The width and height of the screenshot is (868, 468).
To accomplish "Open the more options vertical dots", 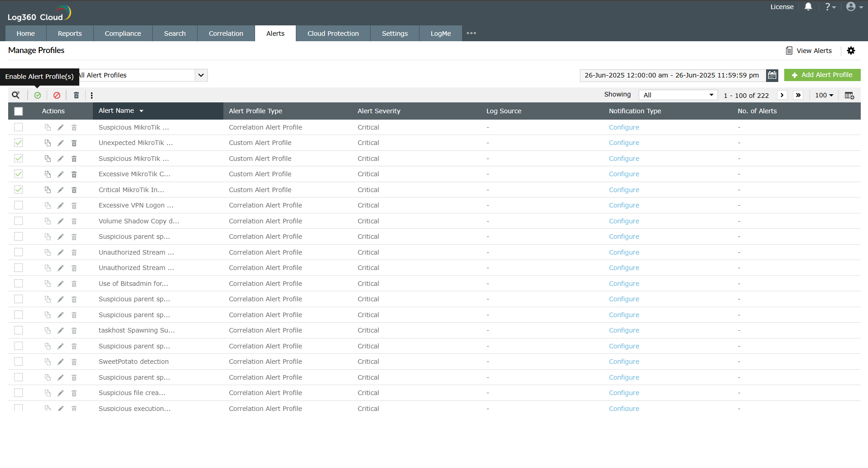I will point(92,95).
